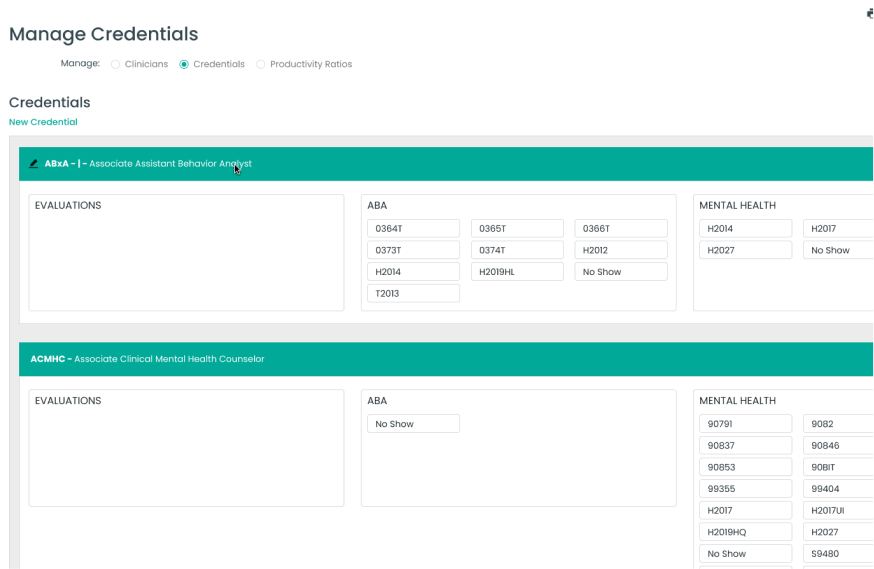Image resolution: width=874 pixels, height=569 pixels.
Task: Click the Evaluations panel under ACMHC
Action: (186, 448)
